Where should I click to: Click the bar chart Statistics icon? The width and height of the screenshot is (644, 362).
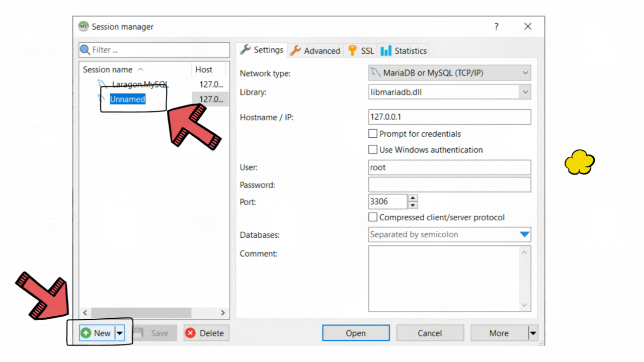pos(386,50)
